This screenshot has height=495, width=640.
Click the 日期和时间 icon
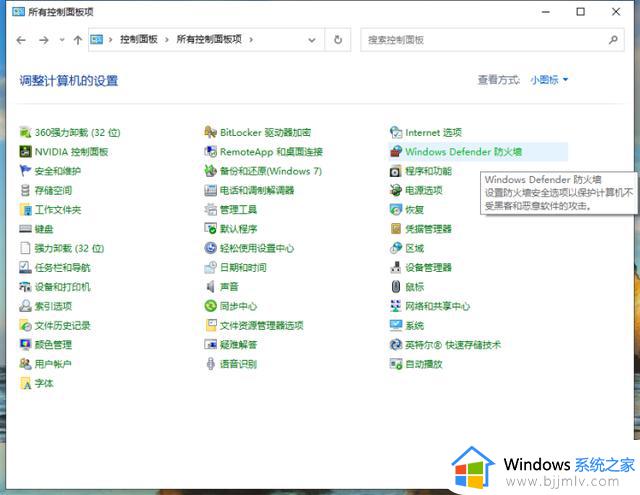click(x=211, y=267)
